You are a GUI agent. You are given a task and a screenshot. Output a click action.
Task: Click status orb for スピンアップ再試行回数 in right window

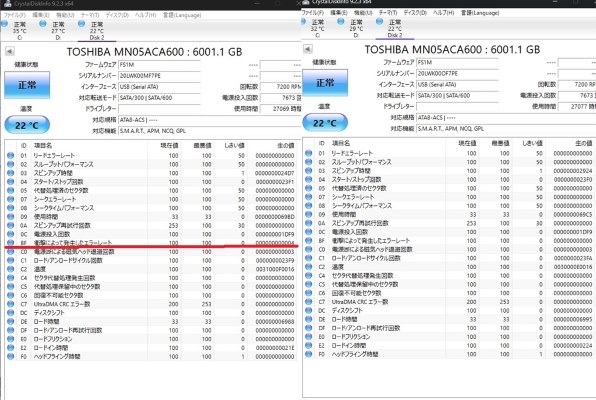(x=309, y=223)
